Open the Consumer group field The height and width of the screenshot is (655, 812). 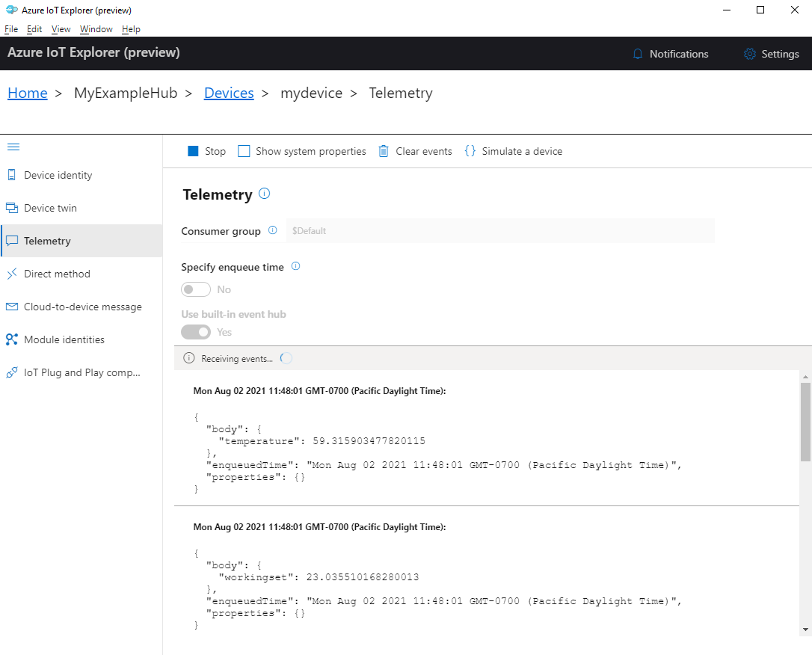501,230
